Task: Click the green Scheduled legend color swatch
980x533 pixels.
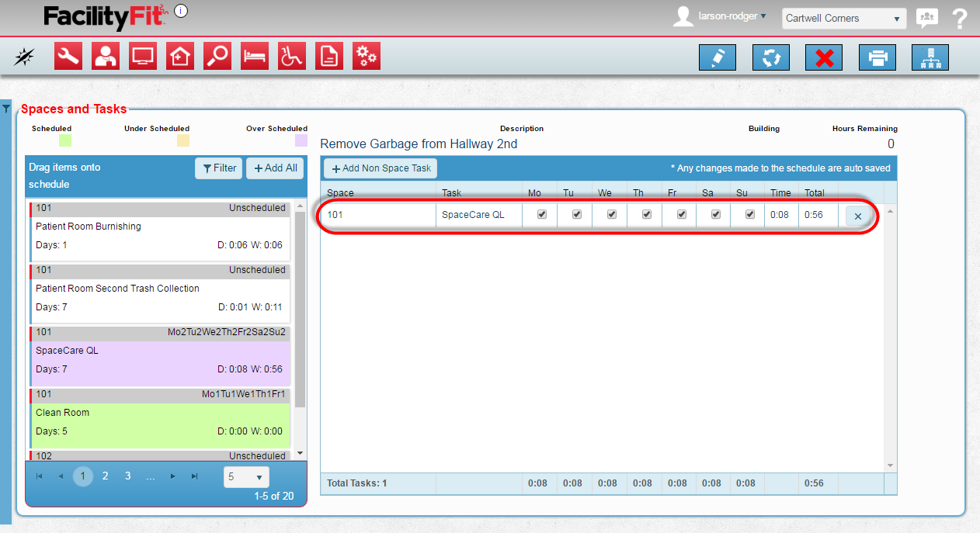Action: 65,140
